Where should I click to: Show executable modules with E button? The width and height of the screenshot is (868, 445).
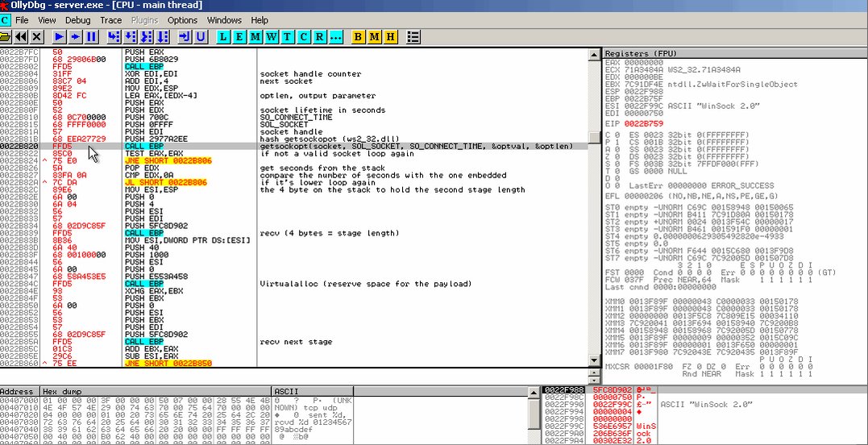(239, 37)
